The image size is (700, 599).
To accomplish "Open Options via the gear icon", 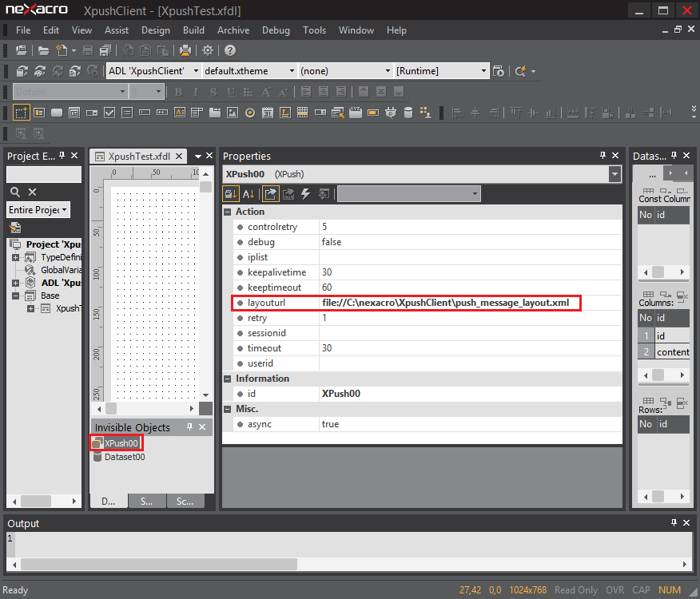I will click(x=208, y=50).
